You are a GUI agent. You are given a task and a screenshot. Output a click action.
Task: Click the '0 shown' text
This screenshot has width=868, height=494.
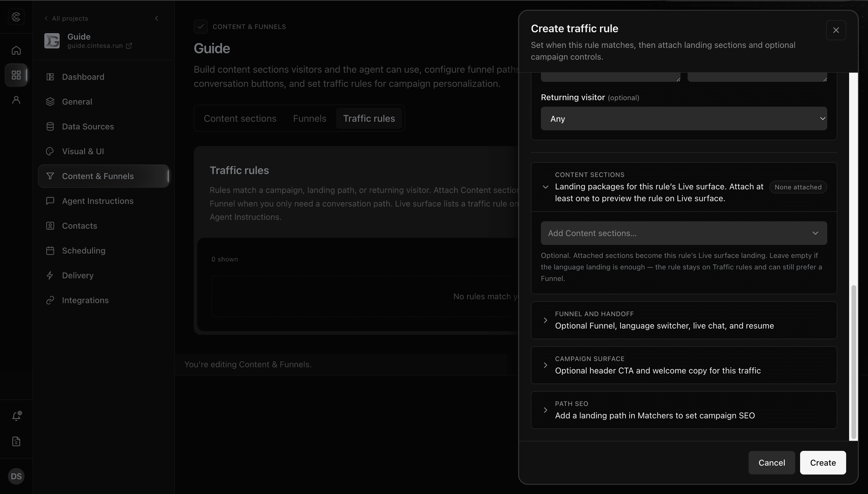pyautogui.click(x=224, y=259)
